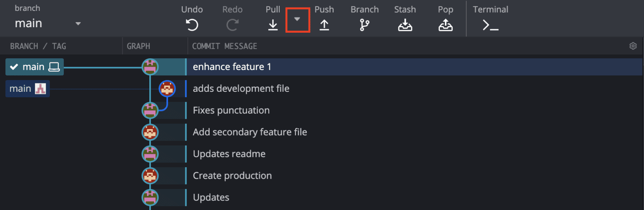Viewport: 644px width, 210px height.
Task: Open the main branch selector dropdown
Action: coord(78,23)
